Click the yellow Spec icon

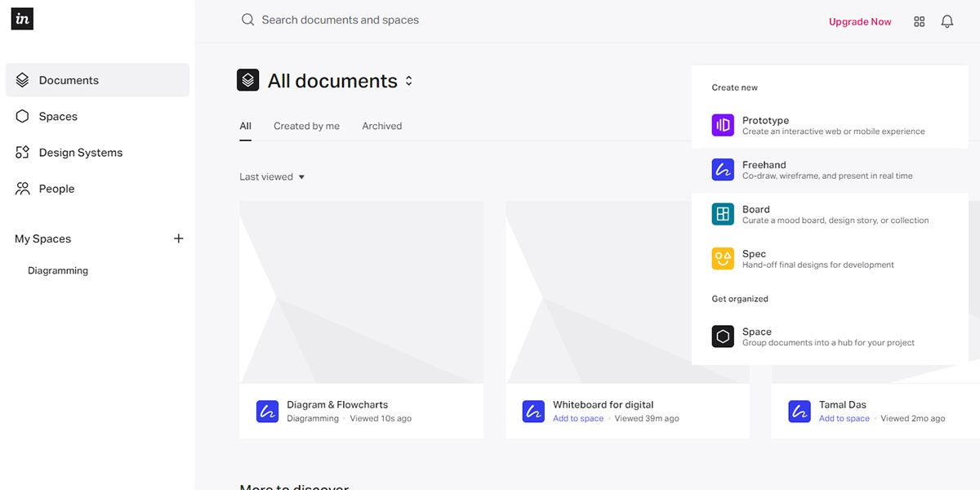723,259
